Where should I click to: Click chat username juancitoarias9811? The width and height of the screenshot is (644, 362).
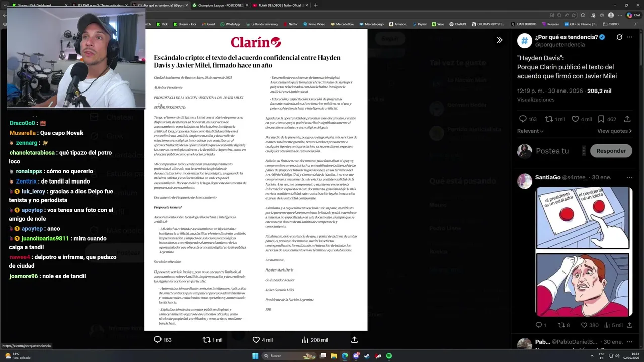point(45,239)
